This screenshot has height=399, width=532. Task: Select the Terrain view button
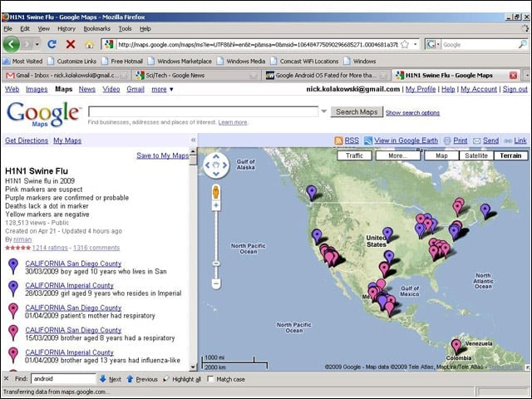tap(510, 155)
